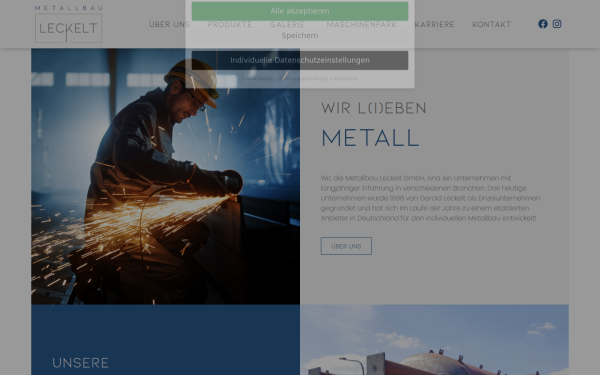Click the 'UNSERE' heading in the blue section
Image resolution: width=600 pixels, height=375 pixels.
80,363
